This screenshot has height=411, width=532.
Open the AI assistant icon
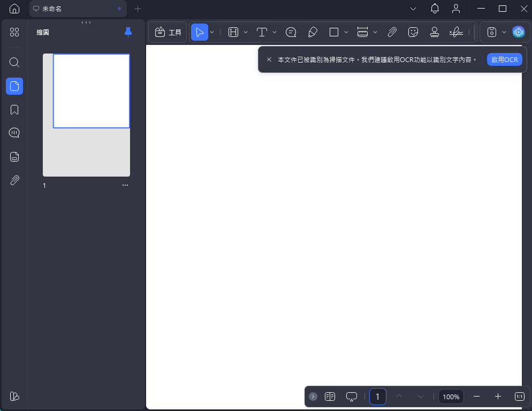pyautogui.click(x=518, y=32)
